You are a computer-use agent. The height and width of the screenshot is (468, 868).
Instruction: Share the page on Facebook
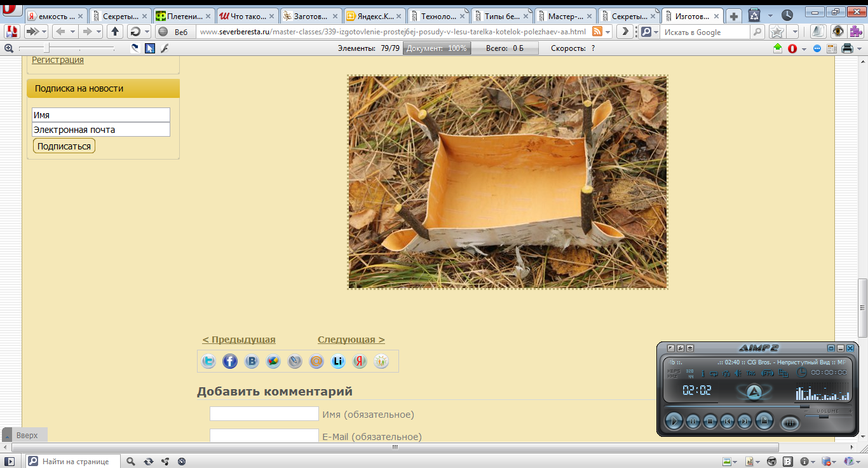230,361
